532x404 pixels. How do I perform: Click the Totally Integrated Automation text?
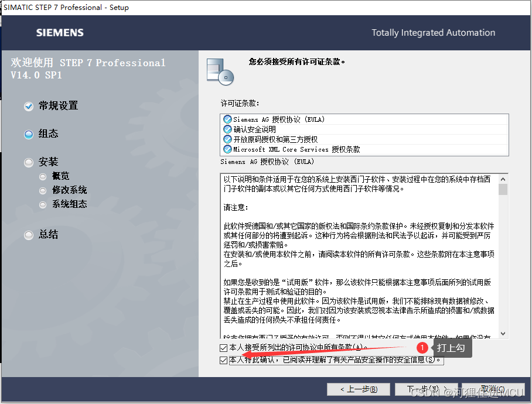click(x=433, y=33)
